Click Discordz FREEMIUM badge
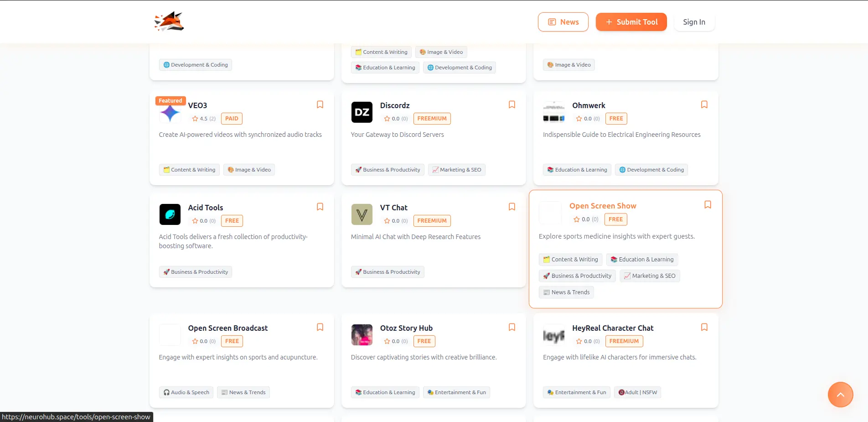The image size is (868, 422). point(432,119)
